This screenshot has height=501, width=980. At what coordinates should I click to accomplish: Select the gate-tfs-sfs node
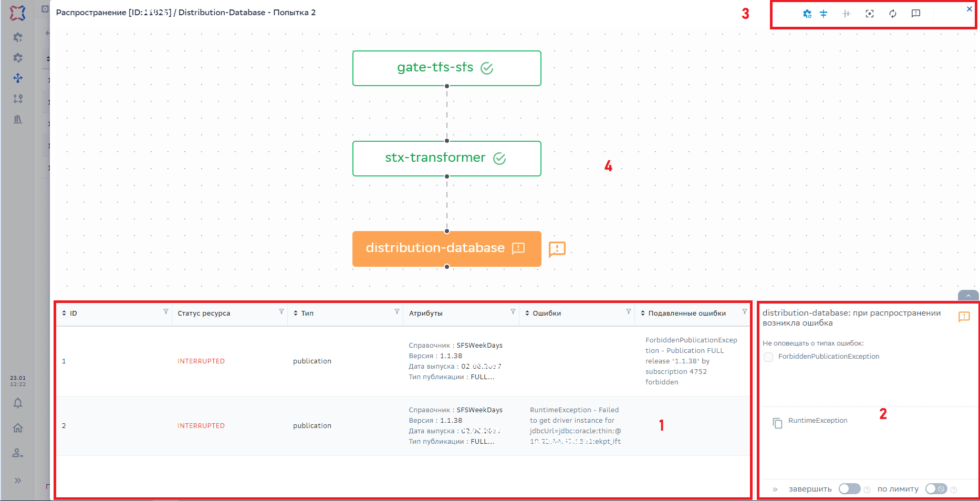(x=446, y=68)
